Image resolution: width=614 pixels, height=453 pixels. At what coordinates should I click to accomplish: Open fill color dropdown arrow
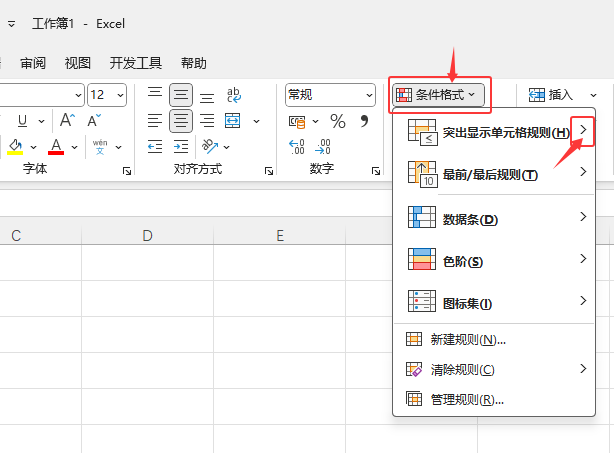(x=34, y=148)
